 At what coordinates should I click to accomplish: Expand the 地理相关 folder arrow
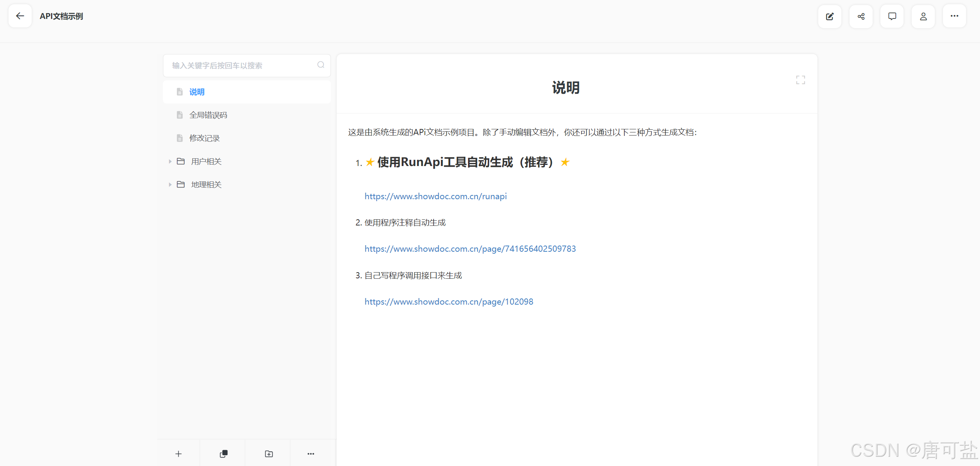[170, 185]
